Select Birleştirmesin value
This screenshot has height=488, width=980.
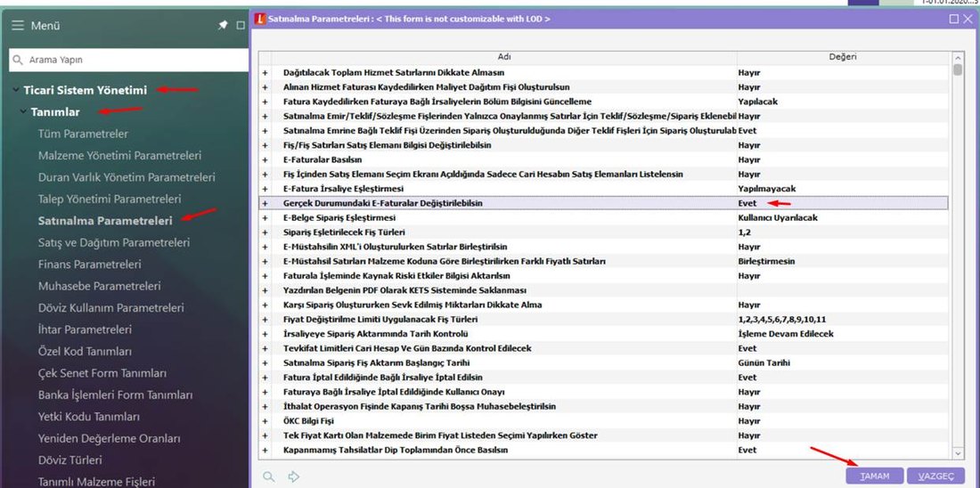(766, 261)
